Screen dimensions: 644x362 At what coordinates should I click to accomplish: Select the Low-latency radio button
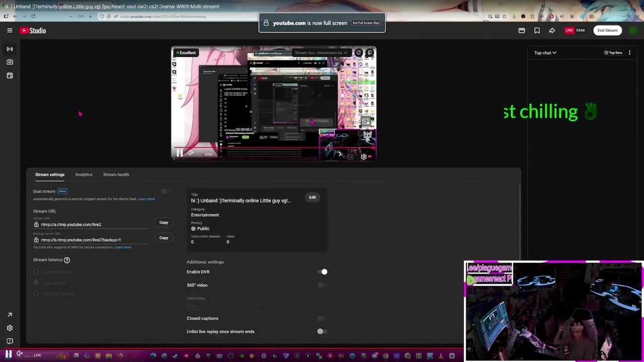point(36,283)
